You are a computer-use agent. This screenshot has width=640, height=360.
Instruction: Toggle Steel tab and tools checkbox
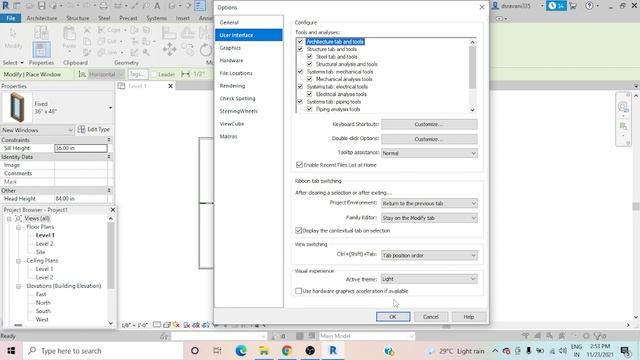click(309, 57)
